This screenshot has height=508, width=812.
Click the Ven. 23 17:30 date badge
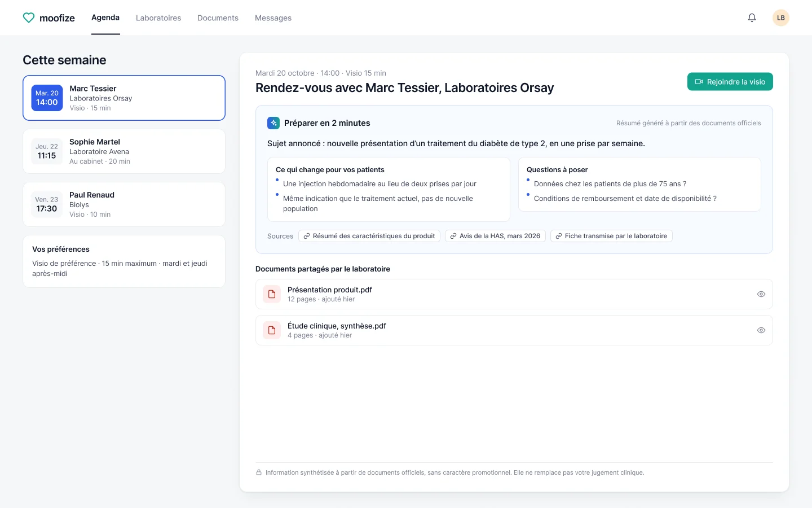pos(47,204)
